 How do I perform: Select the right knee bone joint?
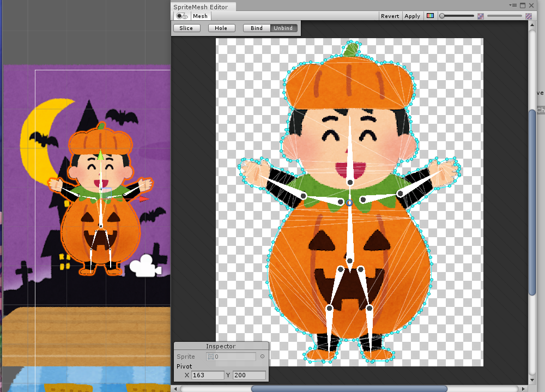click(x=370, y=308)
